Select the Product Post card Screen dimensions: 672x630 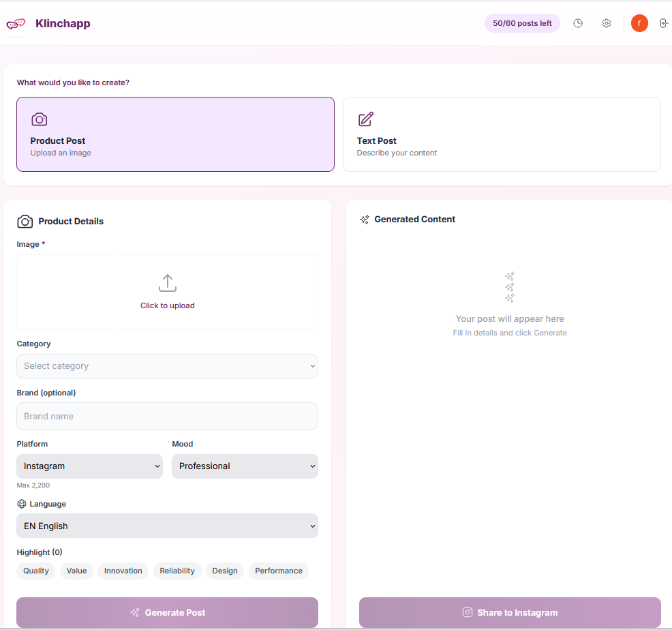pos(175,134)
